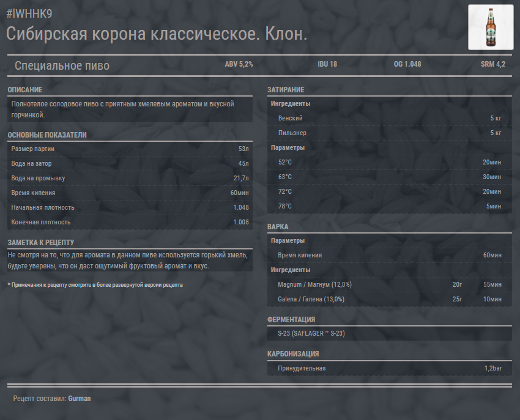Click the 52°C mash step
520x420 pixels.
click(285, 162)
